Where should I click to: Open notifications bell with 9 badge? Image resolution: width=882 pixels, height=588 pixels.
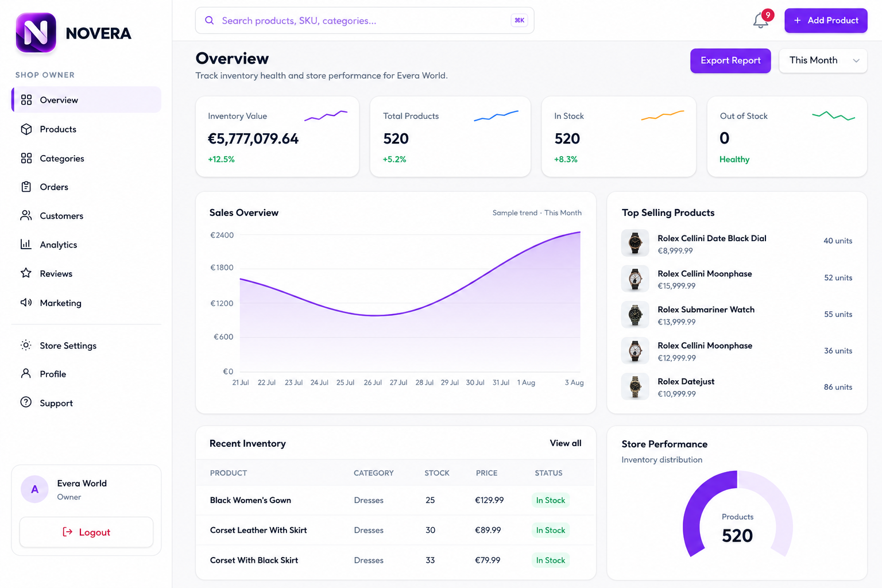(762, 20)
